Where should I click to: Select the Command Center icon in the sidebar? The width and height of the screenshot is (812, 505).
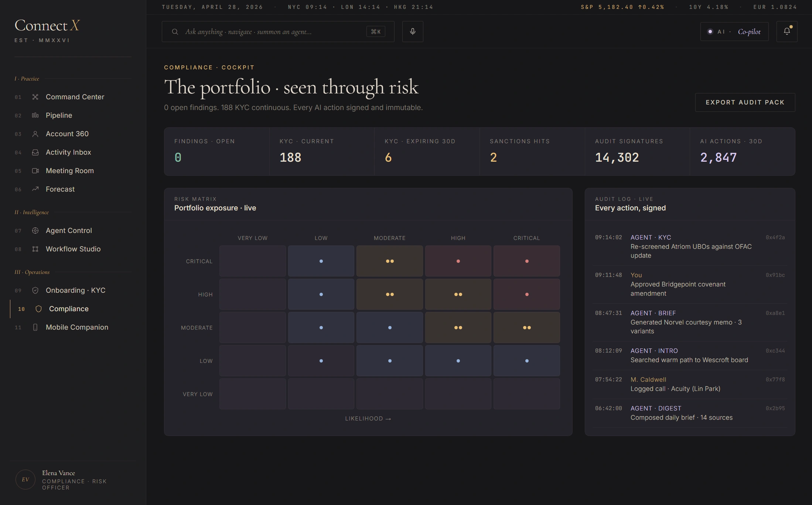coord(35,97)
